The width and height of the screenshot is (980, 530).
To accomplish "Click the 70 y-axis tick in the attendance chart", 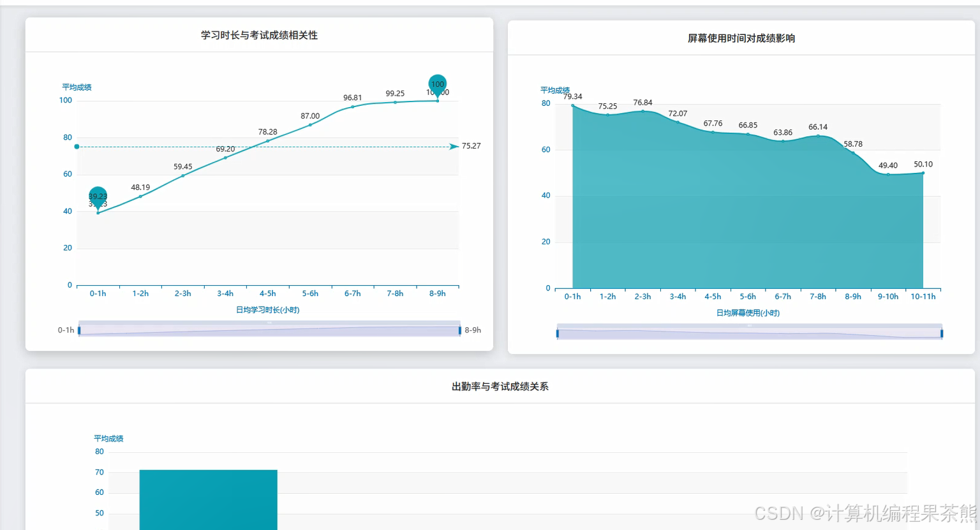I will (100, 473).
